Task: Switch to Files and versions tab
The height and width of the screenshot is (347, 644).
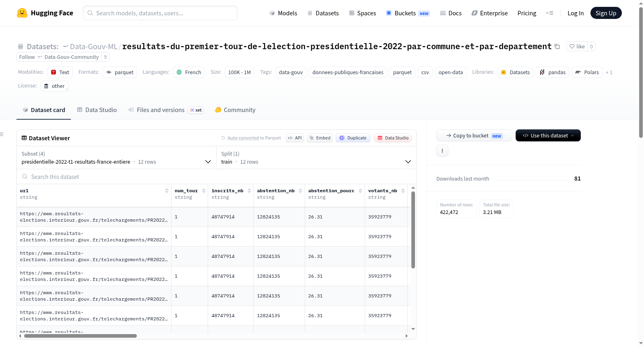Action: pyautogui.click(x=166, y=110)
